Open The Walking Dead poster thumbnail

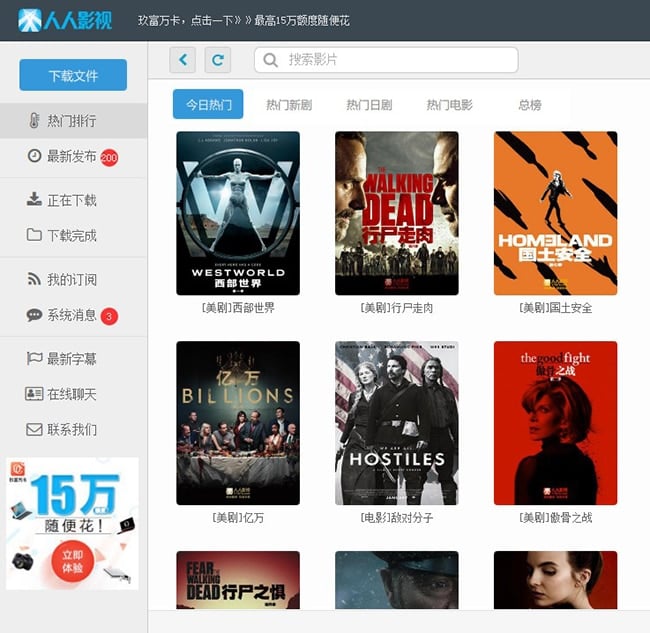(397, 213)
